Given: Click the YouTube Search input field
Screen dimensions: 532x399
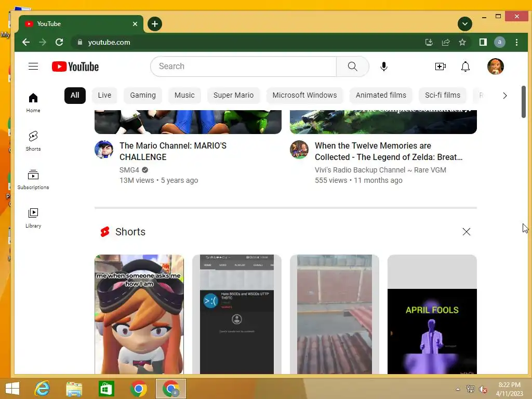Looking at the screenshot, I should 243,66.
